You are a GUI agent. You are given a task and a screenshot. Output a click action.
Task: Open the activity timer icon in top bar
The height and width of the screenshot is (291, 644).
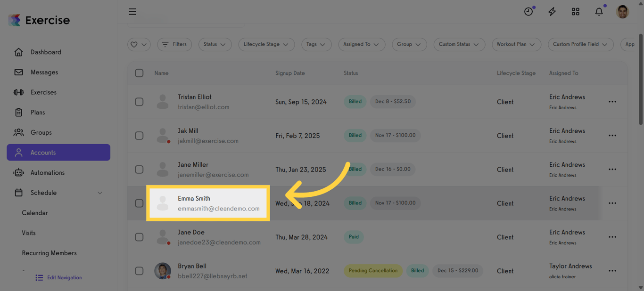click(x=528, y=11)
